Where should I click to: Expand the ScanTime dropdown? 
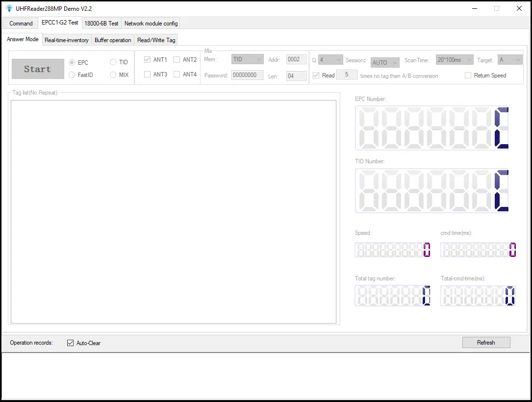point(454,60)
